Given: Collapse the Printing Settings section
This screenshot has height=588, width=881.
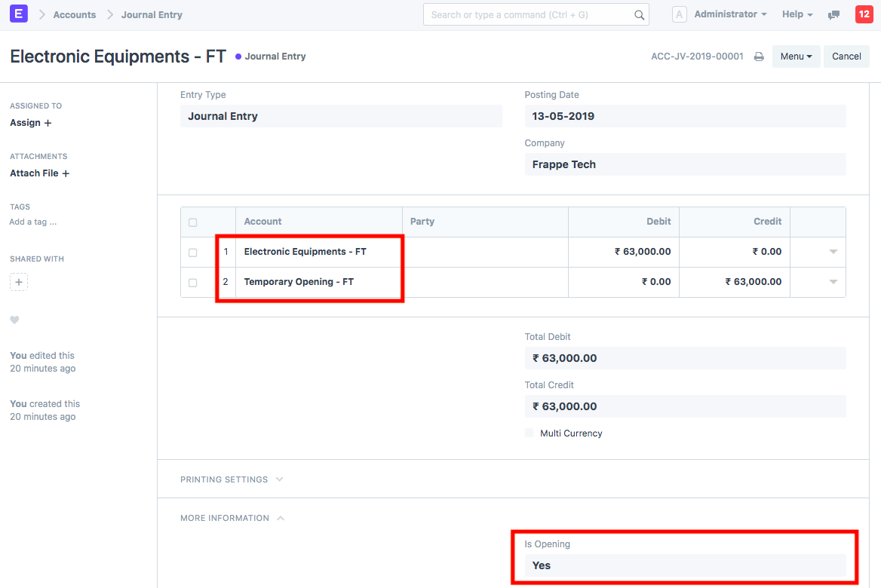Looking at the screenshot, I should [232, 479].
